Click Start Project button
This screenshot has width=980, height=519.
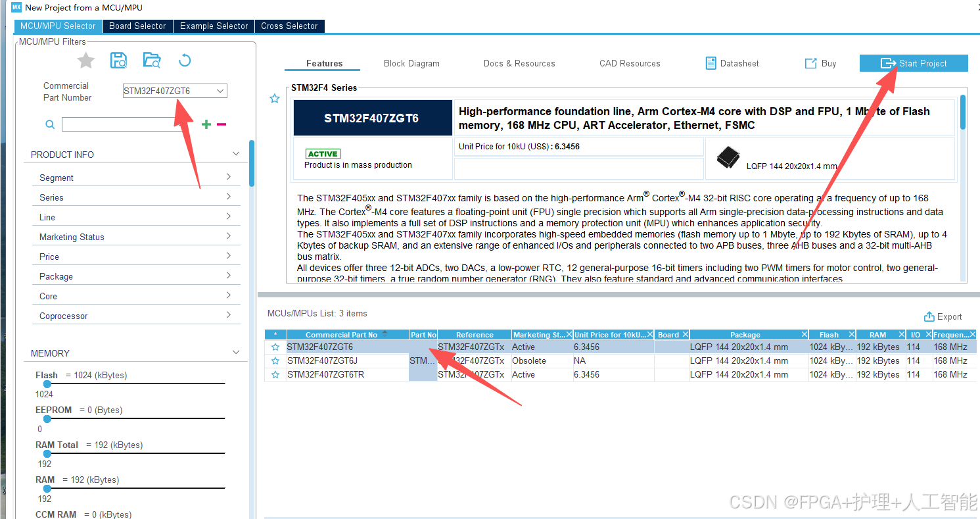[x=914, y=63]
